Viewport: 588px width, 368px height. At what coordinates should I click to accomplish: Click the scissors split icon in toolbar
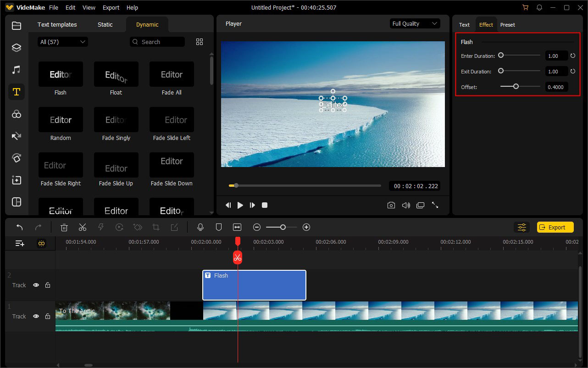(83, 227)
